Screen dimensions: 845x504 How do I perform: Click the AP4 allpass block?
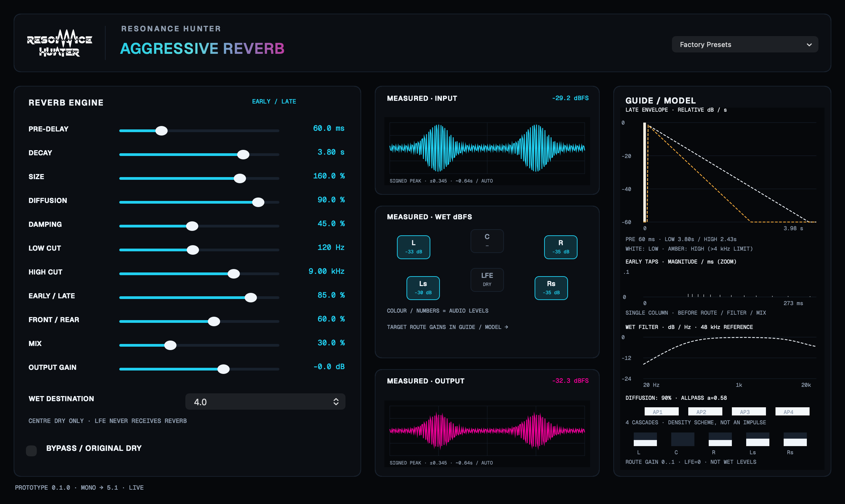pos(793,411)
